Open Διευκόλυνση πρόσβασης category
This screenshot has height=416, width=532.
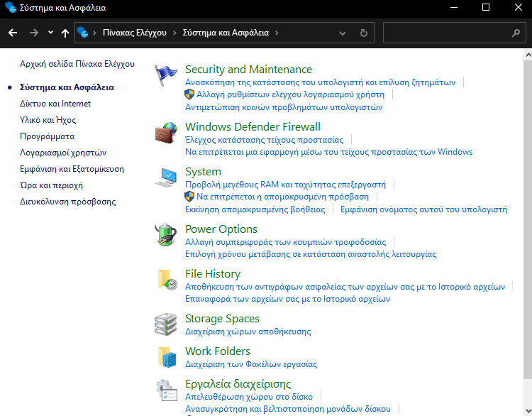68,202
